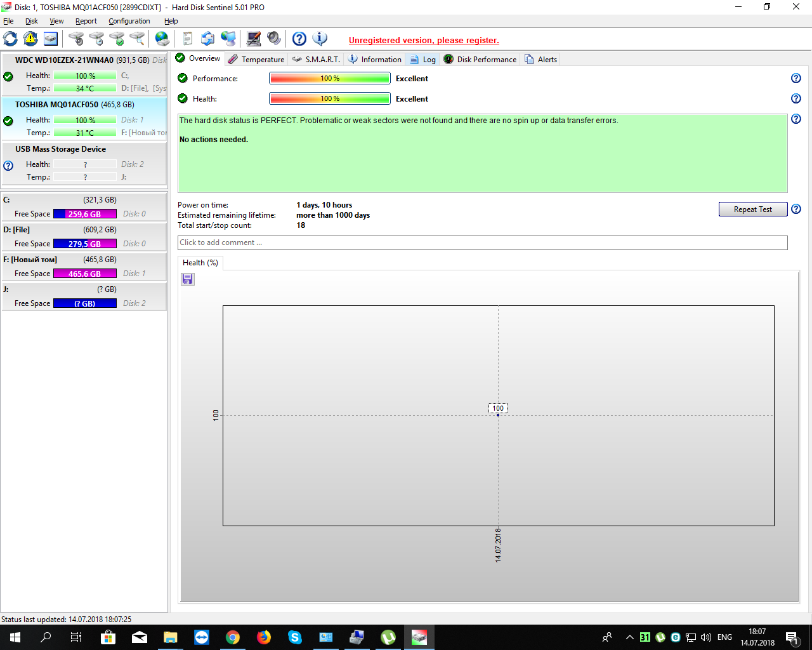Image resolution: width=812 pixels, height=650 pixels.
Task: Click the disk with magnifier toolbar icon
Action: coord(137,39)
